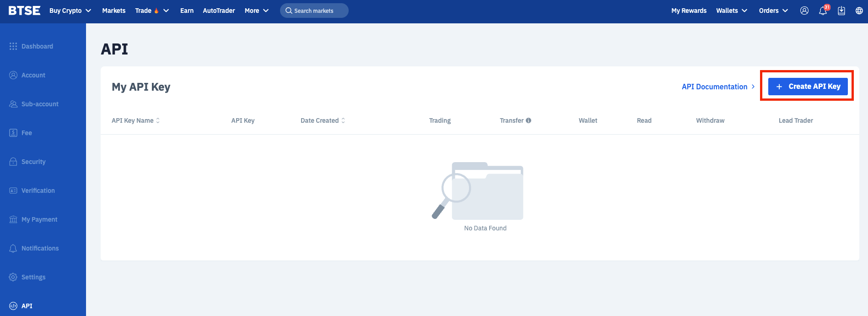Open the notifications bell icon
Screen dimensions: 868x316
click(823, 11)
